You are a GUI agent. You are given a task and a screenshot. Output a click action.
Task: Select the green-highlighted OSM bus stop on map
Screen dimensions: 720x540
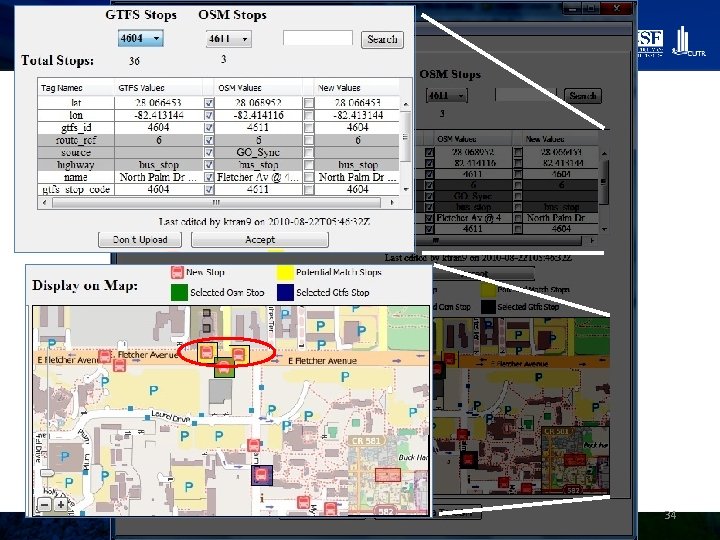pos(224,367)
